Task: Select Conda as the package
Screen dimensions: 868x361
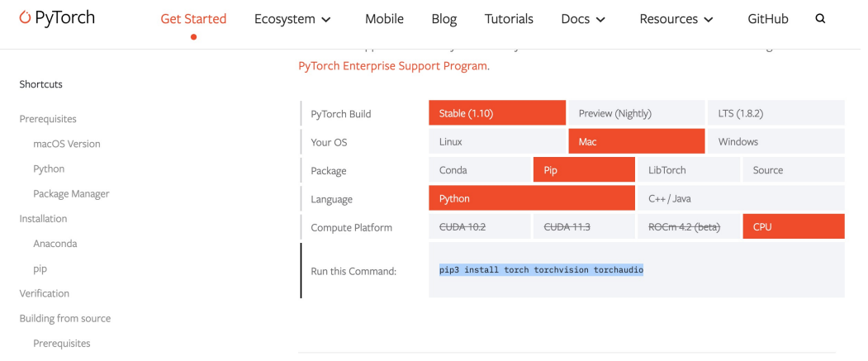Action: [x=479, y=169]
